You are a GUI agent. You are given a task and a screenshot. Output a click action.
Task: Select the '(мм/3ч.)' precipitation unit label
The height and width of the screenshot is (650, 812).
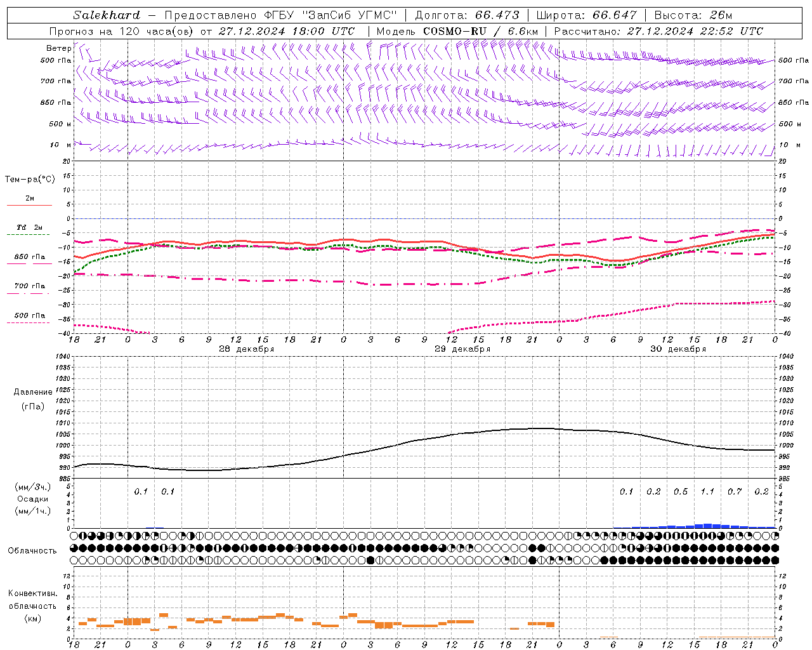point(33,487)
